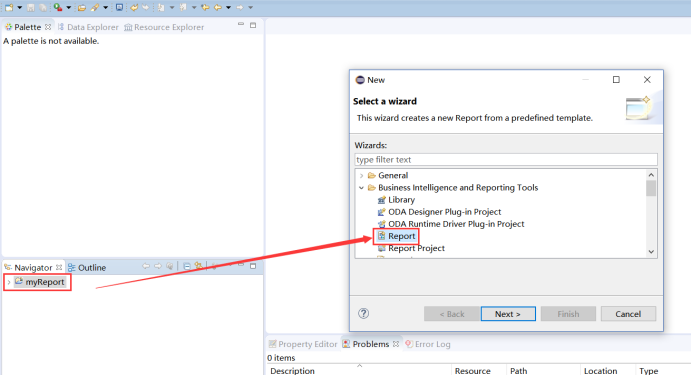
Task: Open the External Tools dropdown arrow
Action: [x=69, y=7]
